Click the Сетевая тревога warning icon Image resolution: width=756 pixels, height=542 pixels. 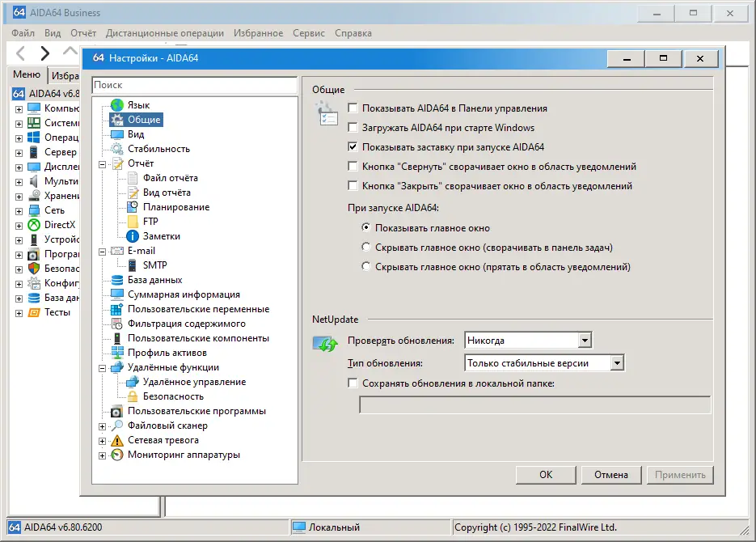(117, 440)
